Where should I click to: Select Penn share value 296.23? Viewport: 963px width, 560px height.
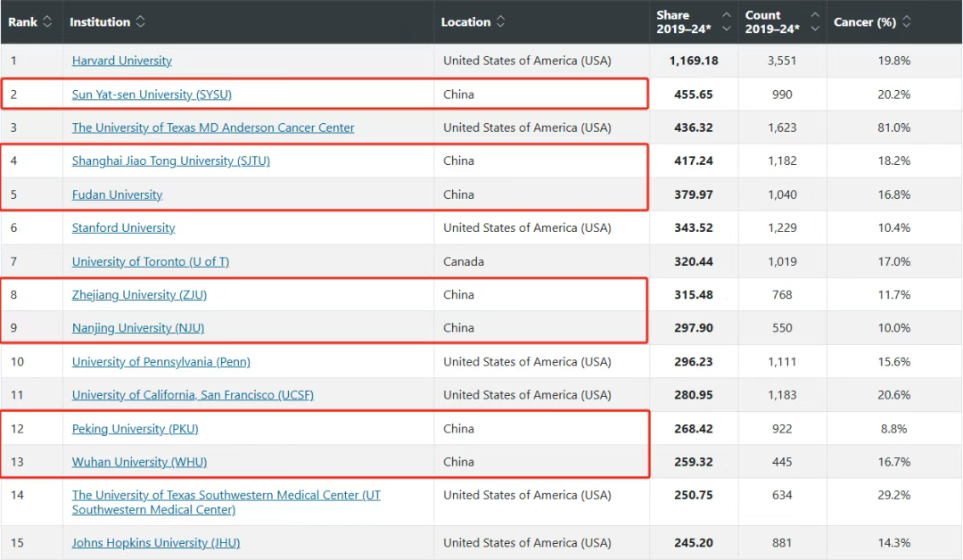[694, 362]
